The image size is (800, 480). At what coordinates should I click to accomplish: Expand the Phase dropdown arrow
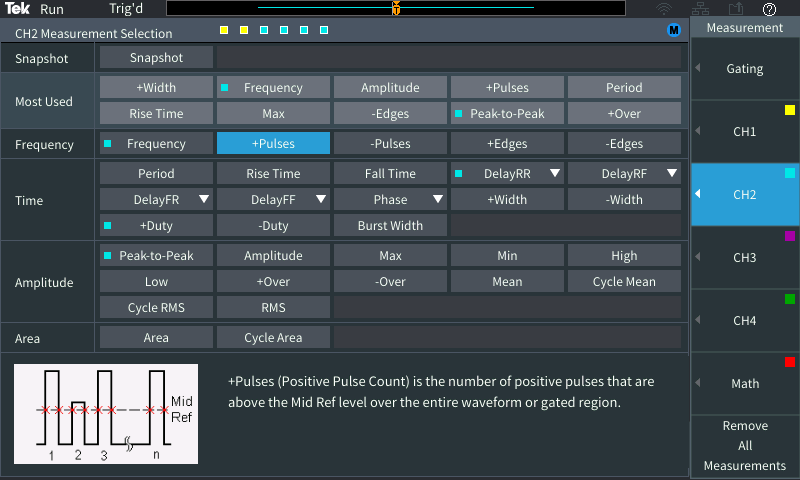[438, 200]
